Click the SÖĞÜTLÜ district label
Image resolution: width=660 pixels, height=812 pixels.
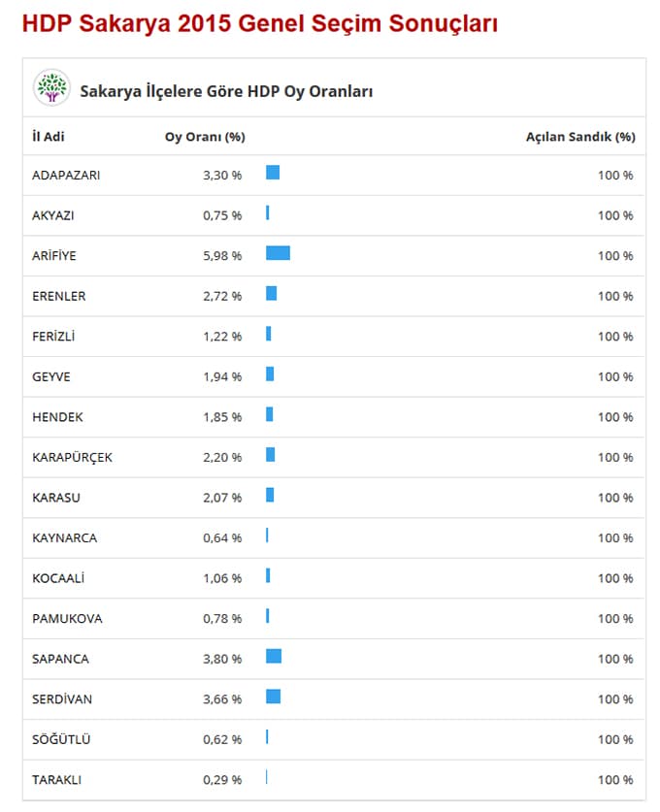click(61, 739)
